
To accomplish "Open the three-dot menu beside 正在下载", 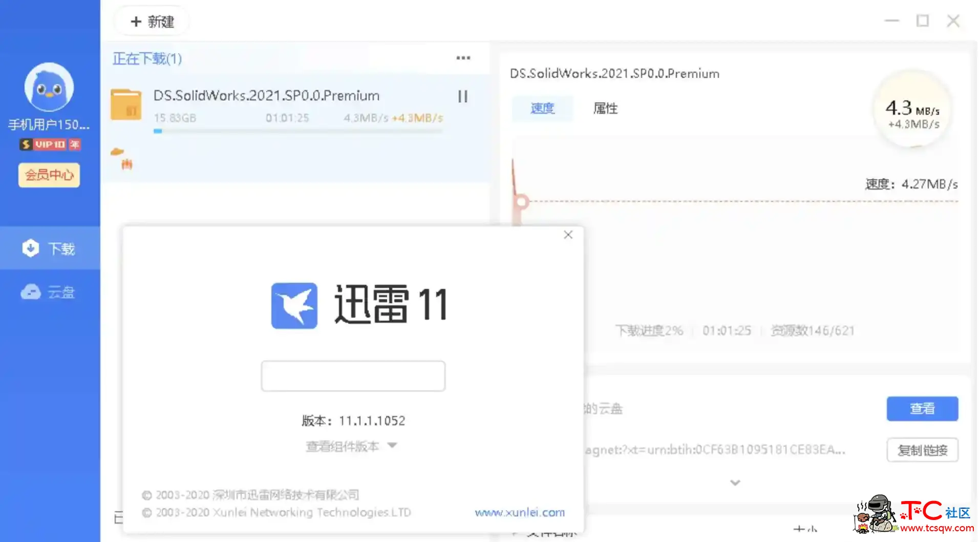I will coord(463,58).
